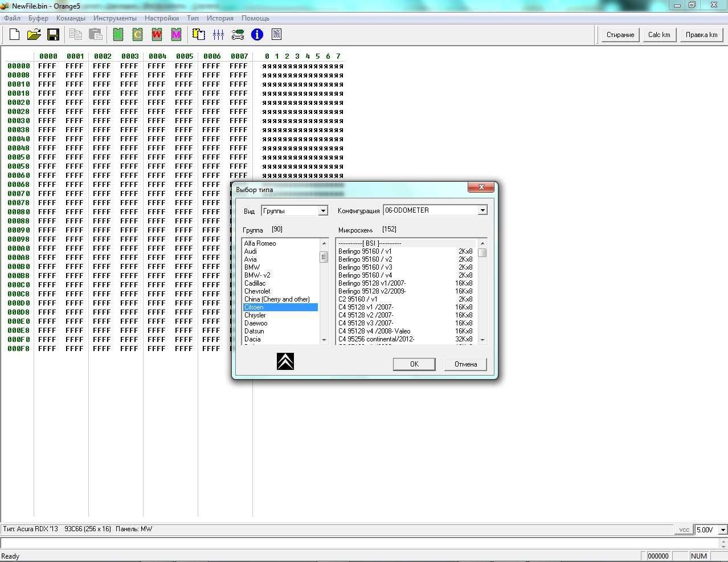Open the Тип menu

click(x=193, y=18)
